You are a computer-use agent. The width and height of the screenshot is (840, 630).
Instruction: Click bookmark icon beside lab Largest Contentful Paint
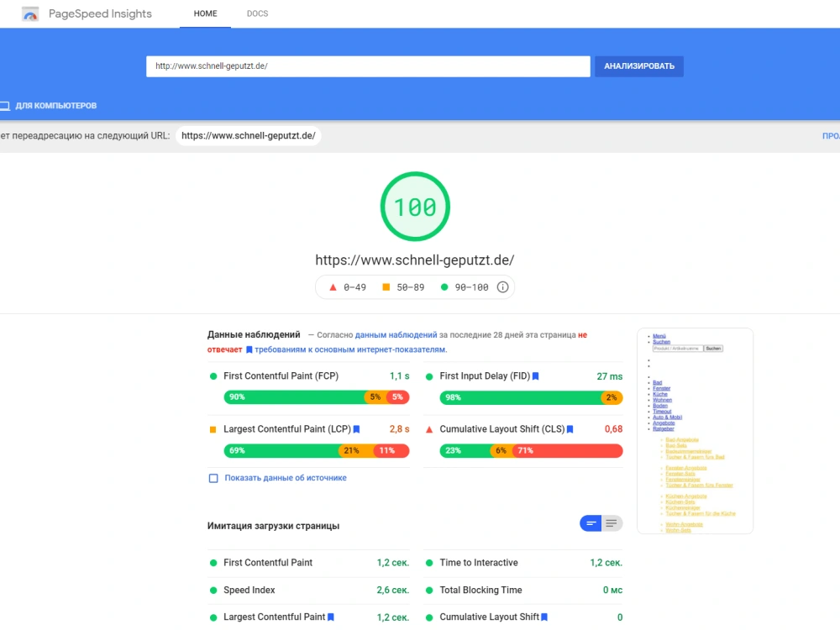(330, 617)
